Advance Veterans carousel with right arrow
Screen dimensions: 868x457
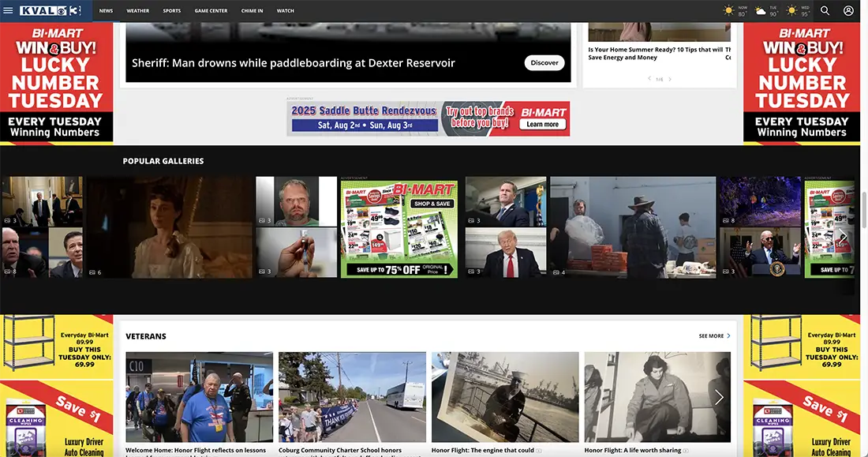pos(719,397)
